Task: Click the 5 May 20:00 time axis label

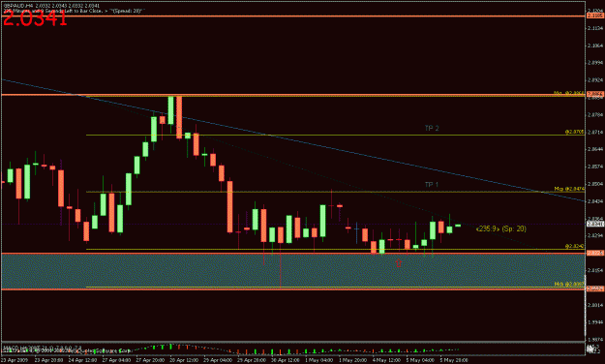Action: [454, 360]
